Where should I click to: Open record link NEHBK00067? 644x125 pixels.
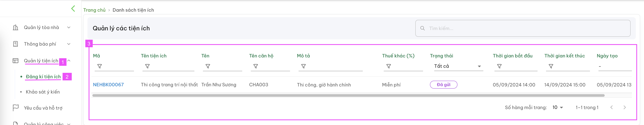click(x=108, y=85)
